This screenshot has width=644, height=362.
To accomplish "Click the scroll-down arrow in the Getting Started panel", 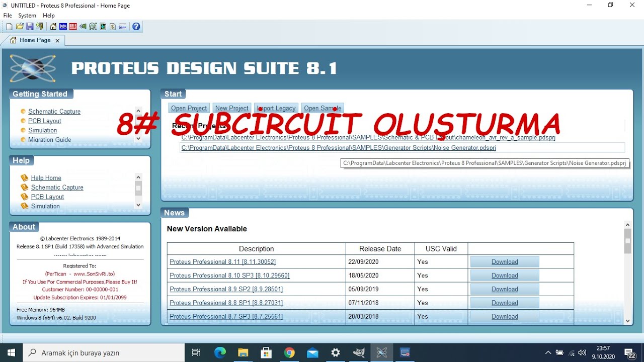I will [x=138, y=139].
